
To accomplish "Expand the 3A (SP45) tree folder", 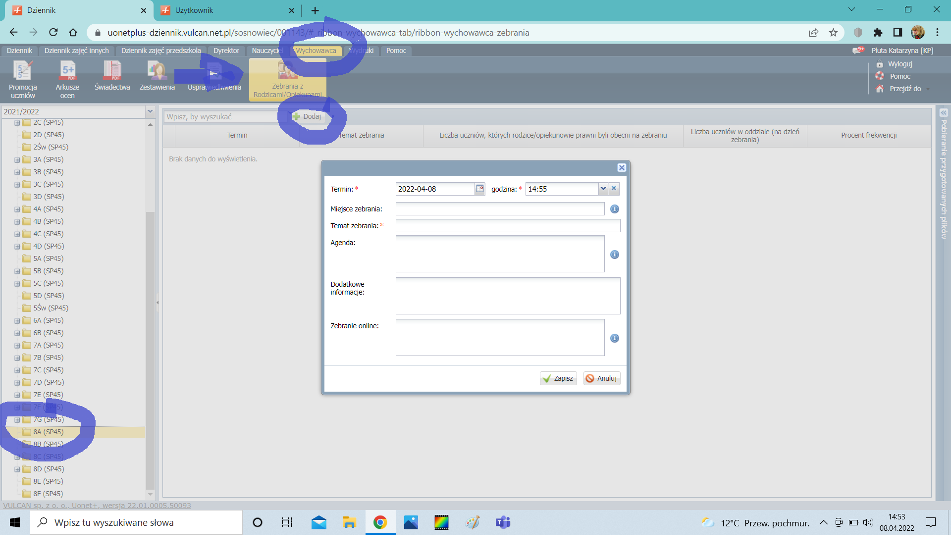I will pyautogui.click(x=17, y=160).
